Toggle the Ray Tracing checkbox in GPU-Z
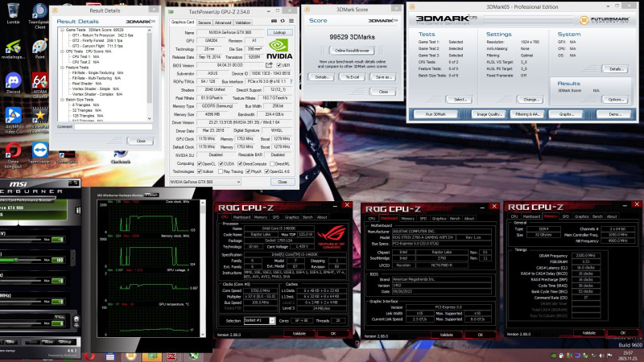Viewport: 644px width, 362px height. (x=221, y=171)
